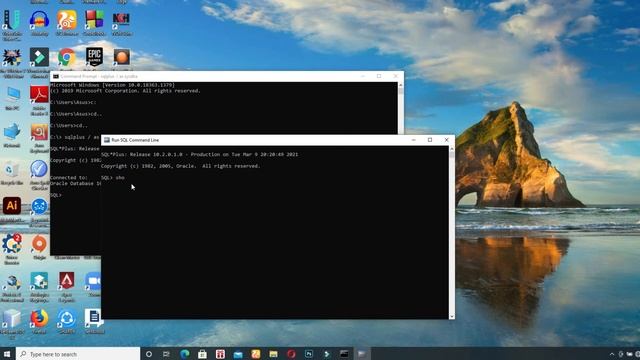This screenshot has height=360, width=640.
Task: Open the orange sphere desktop icon
Action: pyautogui.click(x=122, y=57)
